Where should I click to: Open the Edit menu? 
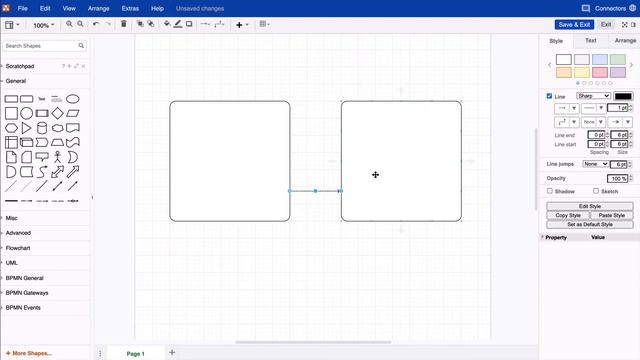pyautogui.click(x=45, y=8)
